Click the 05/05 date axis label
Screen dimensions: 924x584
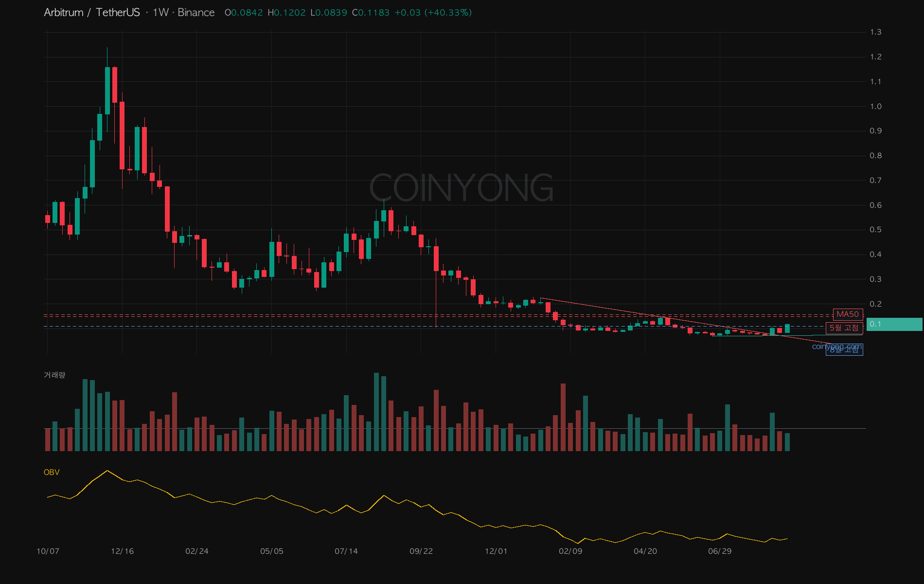click(271, 551)
